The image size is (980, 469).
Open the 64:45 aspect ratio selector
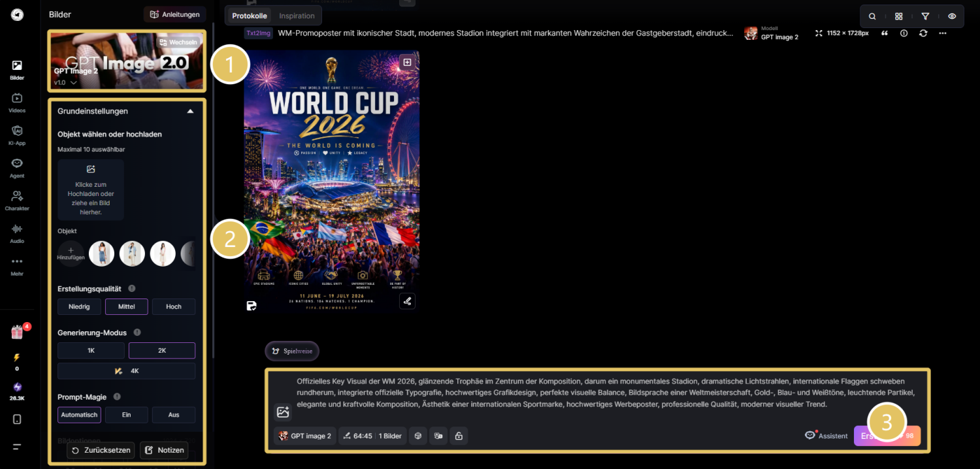tap(372, 436)
